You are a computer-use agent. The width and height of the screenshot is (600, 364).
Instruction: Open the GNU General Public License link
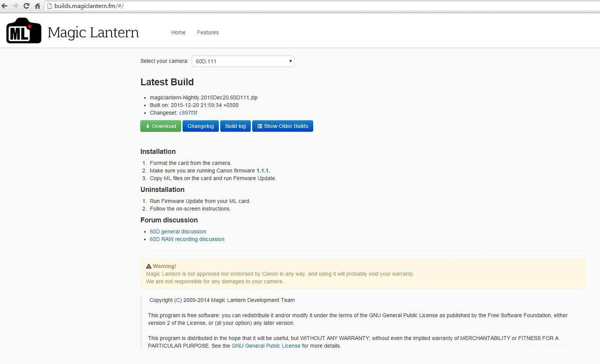point(266,345)
